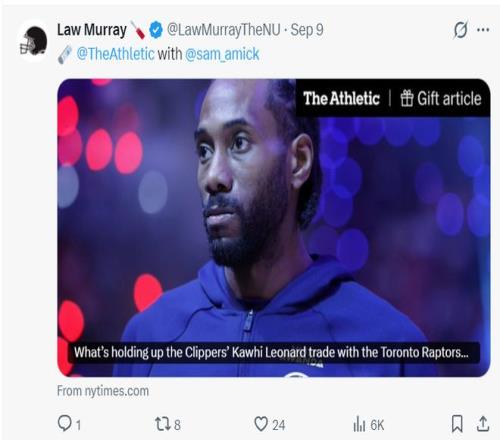Click the Law Murray display name
Screen dimensions: 500x440
(x=92, y=30)
